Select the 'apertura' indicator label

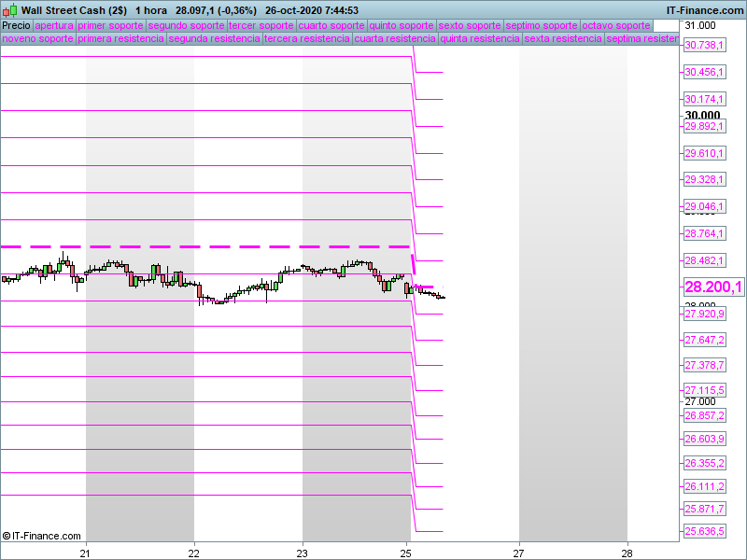pyautogui.click(x=53, y=25)
